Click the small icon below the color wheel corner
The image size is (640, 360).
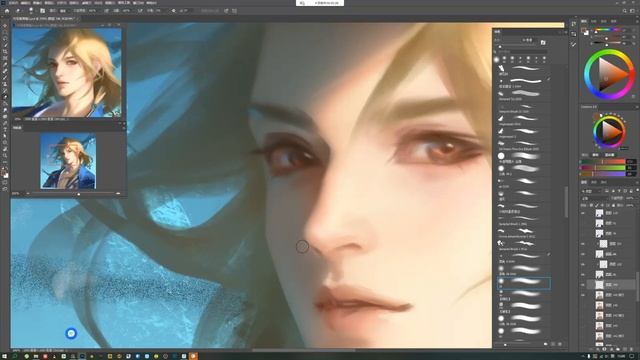(633, 96)
